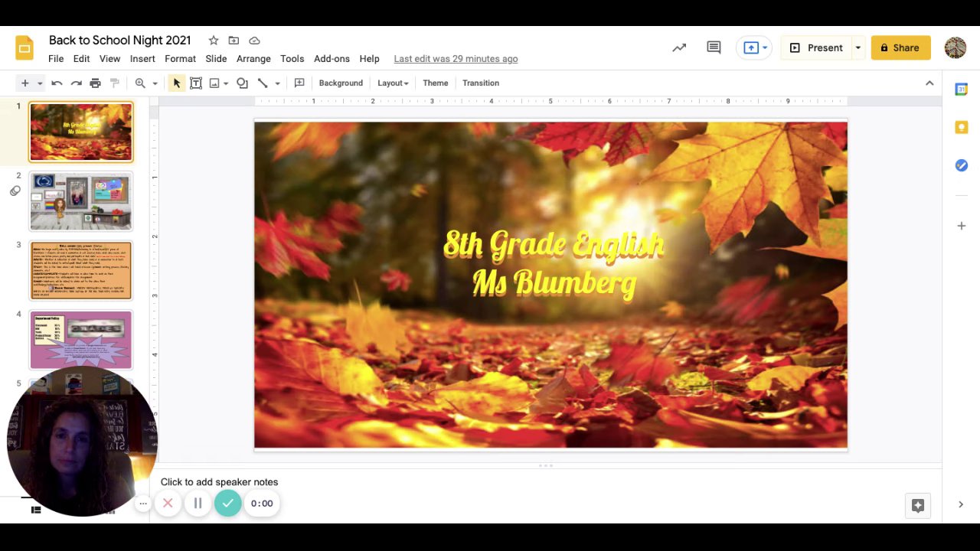980x551 pixels.
Task: Open the File menu
Action: pos(56,59)
